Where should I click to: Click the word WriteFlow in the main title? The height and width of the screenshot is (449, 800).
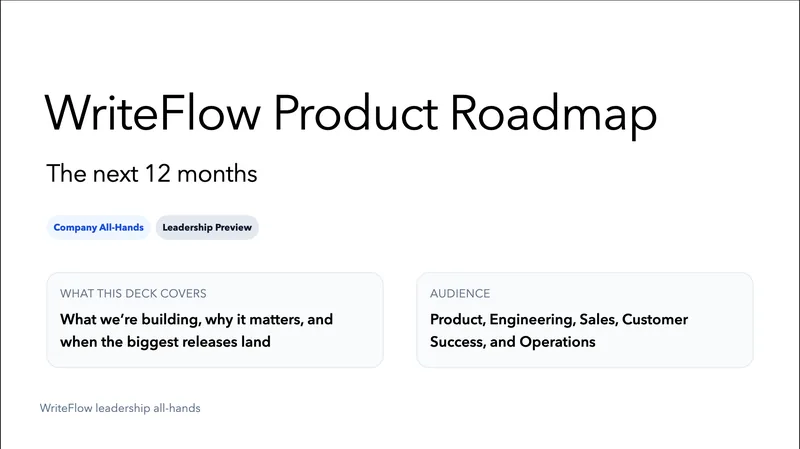pos(153,113)
